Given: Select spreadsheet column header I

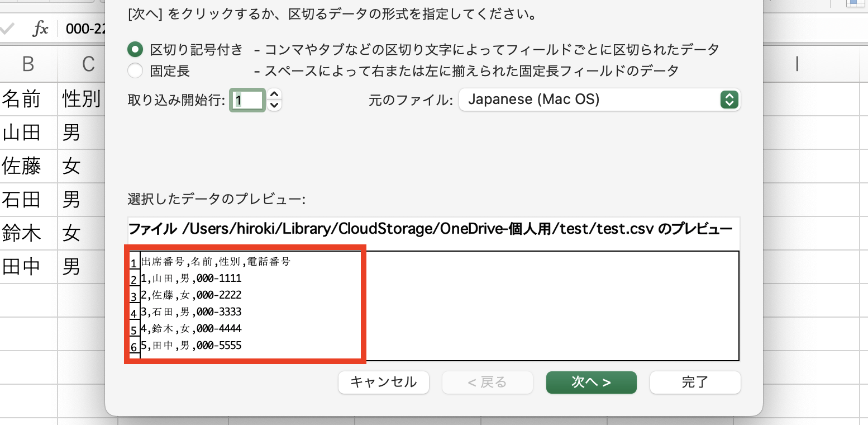Looking at the screenshot, I should pos(797,64).
